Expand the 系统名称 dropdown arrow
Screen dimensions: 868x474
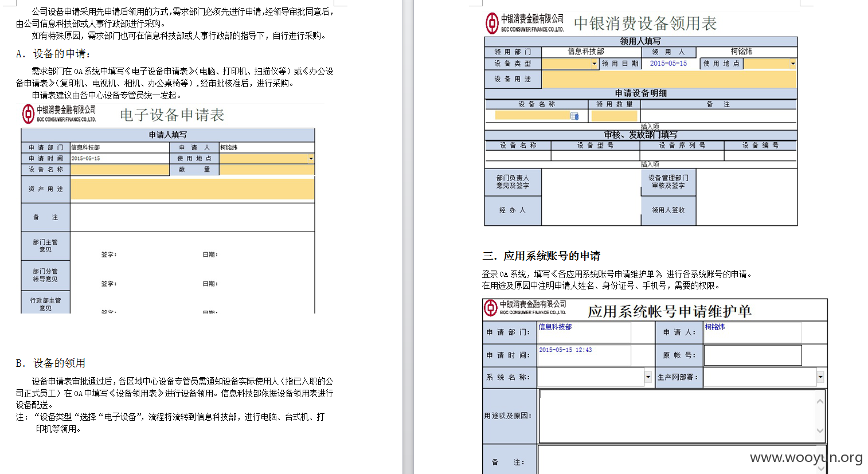[x=648, y=377]
